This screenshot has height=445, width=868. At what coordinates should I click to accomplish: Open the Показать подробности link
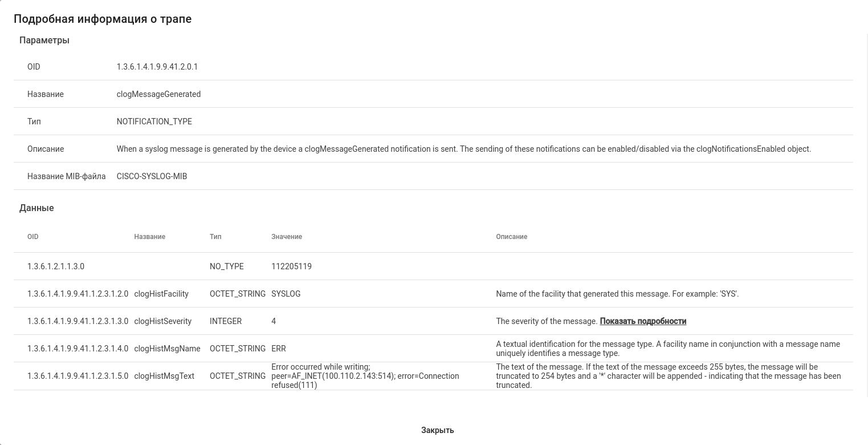[x=642, y=321]
